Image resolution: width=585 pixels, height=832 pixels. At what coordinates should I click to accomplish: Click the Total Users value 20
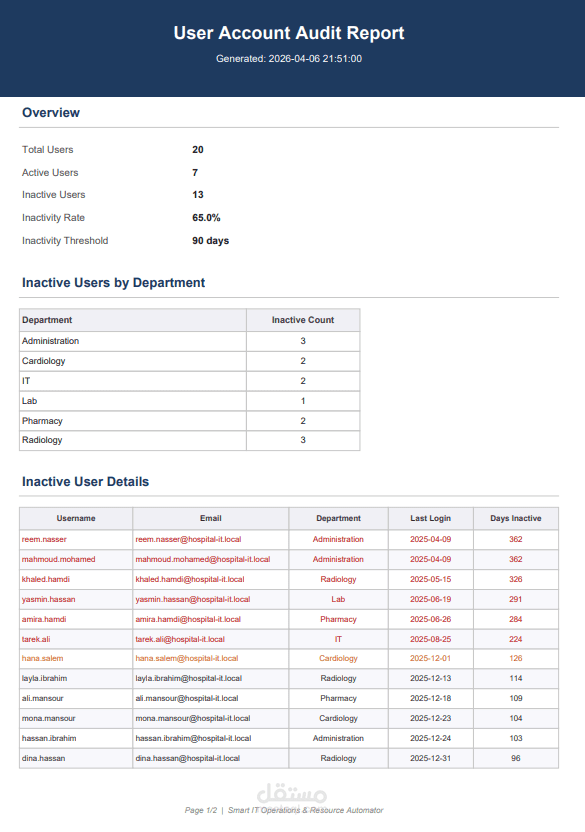197,150
